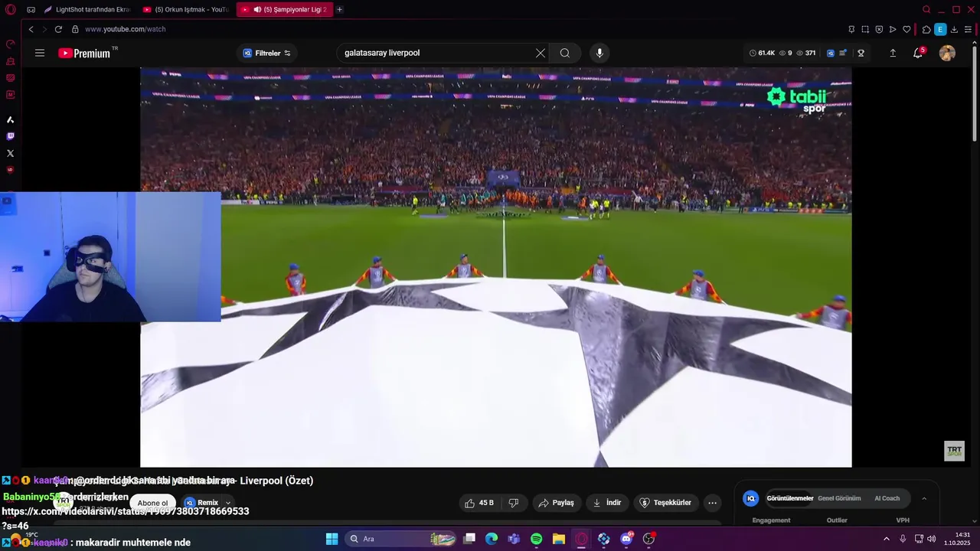Click the Opera pinboard pin icon

click(851, 29)
